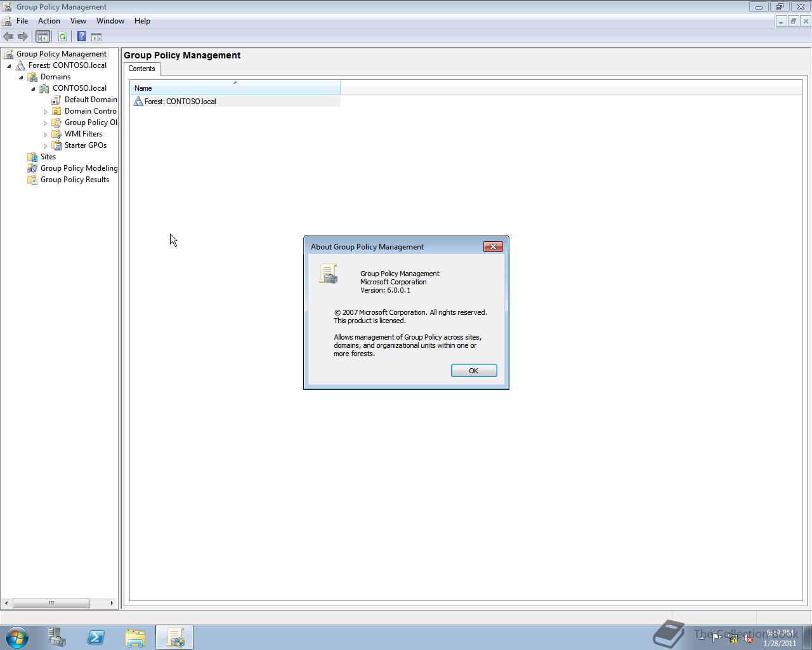The height and width of the screenshot is (650, 812).
Task: Open the Window menu
Action: point(110,21)
